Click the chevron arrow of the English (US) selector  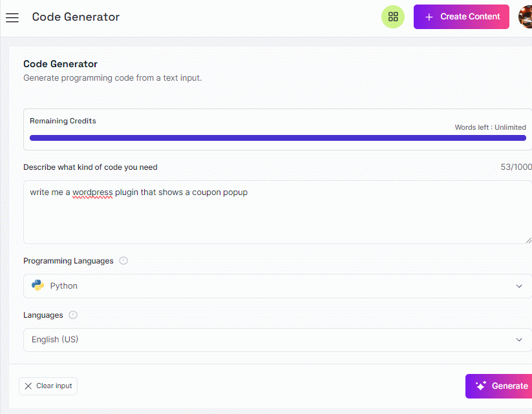tap(519, 340)
